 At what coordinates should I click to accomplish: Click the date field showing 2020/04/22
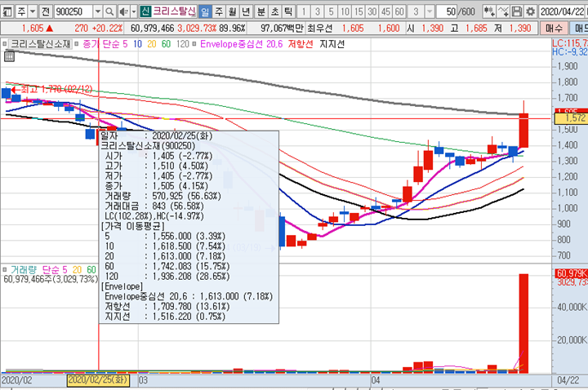click(563, 12)
